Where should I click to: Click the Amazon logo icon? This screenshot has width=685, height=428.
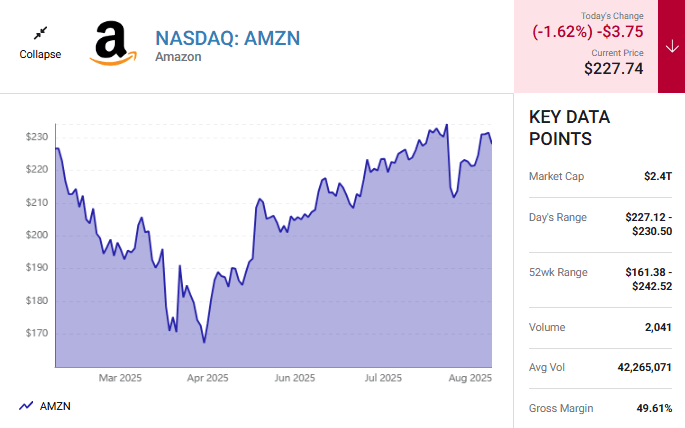pyautogui.click(x=116, y=44)
